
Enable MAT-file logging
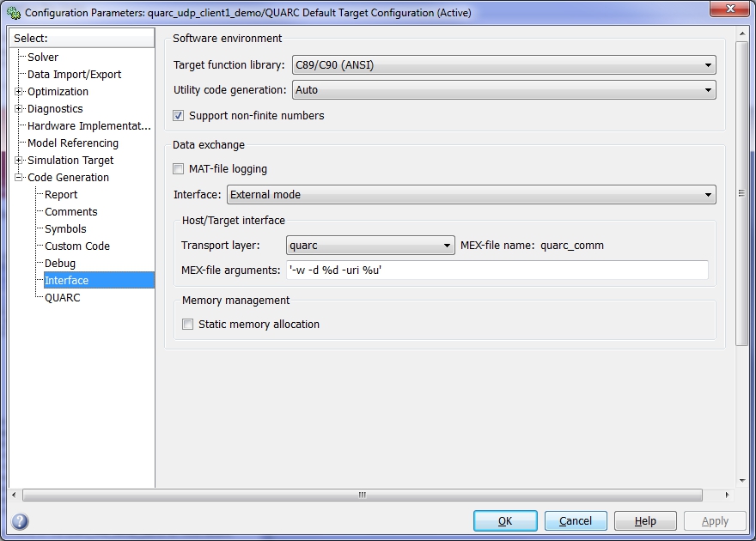tap(178, 168)
